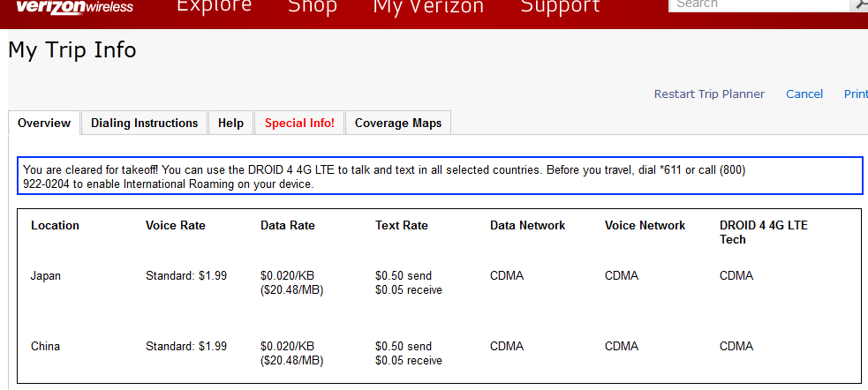Focus the Search input field

[759, 4]
